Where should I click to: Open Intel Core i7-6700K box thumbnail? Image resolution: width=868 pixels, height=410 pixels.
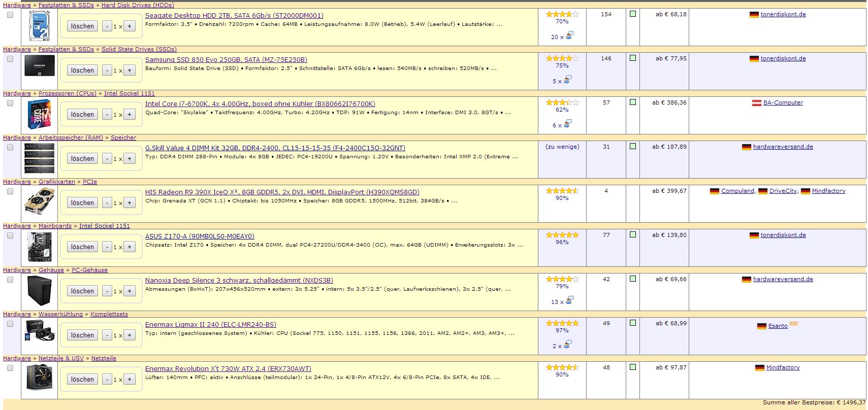coord(39,115)
